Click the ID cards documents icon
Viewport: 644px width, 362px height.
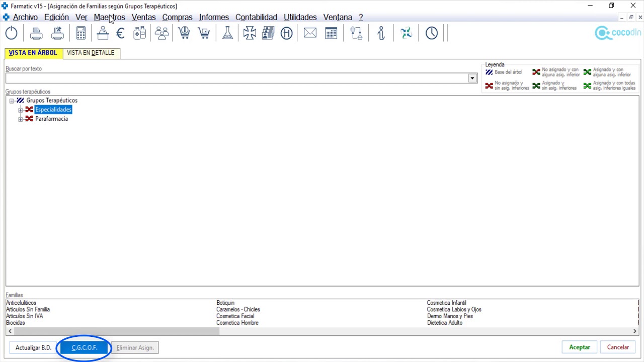268,33
